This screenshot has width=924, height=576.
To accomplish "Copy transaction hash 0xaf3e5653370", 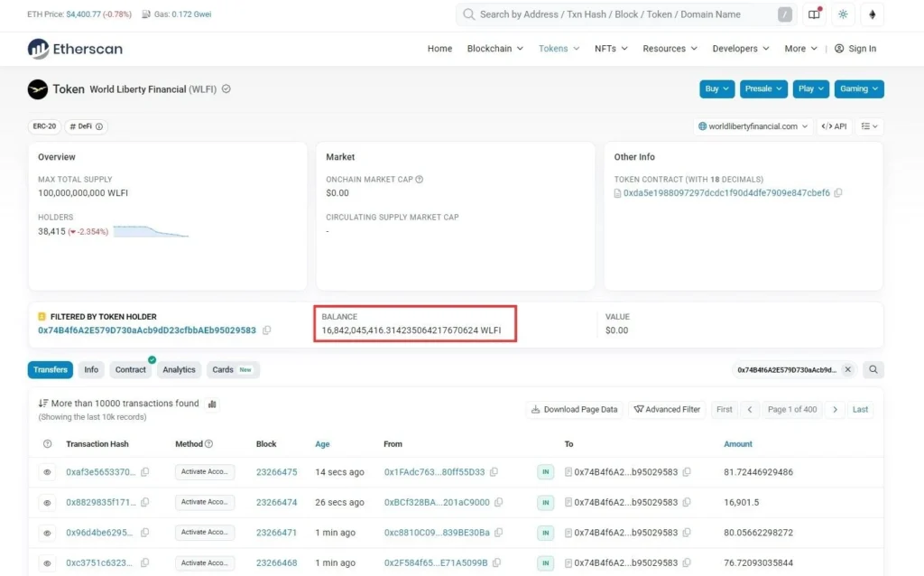I will 145,471.
